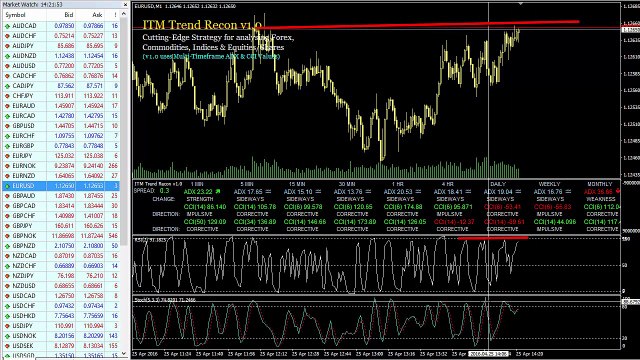640x360 pixels.
Task: Click the arrow icon beside CHFJPY
Action: tap(7, 96)
